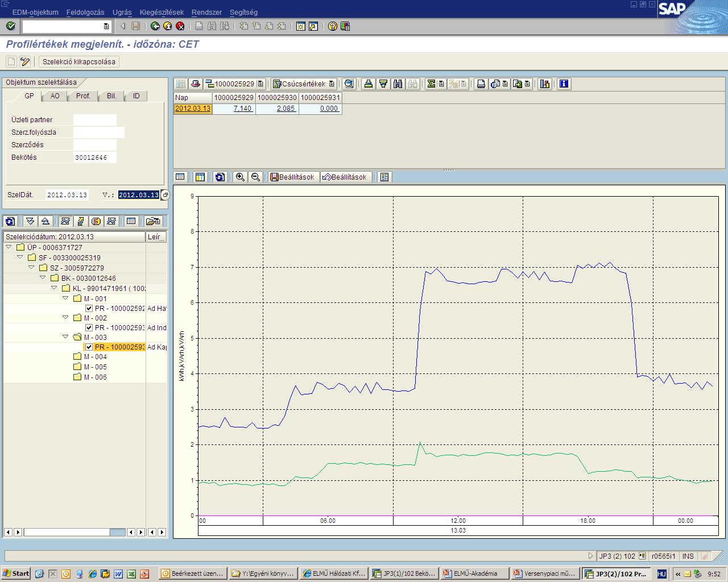Switch to the ID tab
Viewport: 728px width, 582px height.
click(136, 96)
